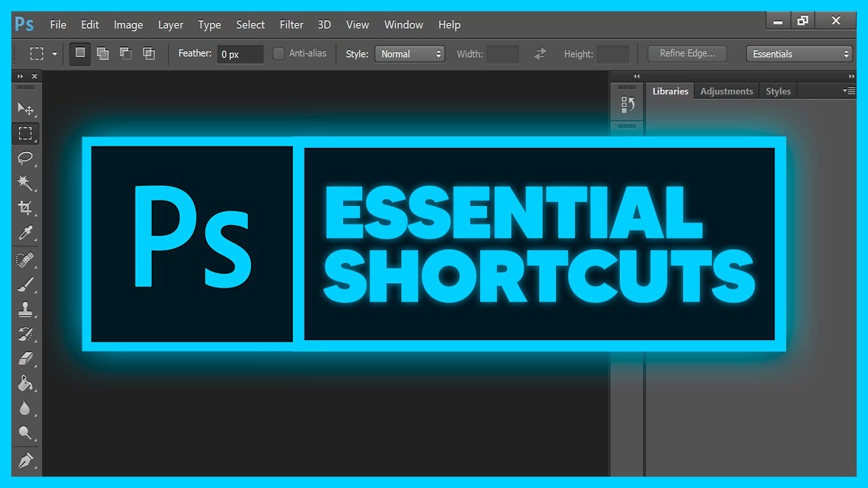Restore down the Photoshop window
Screen dimensions: 868x488
point(803,21)
